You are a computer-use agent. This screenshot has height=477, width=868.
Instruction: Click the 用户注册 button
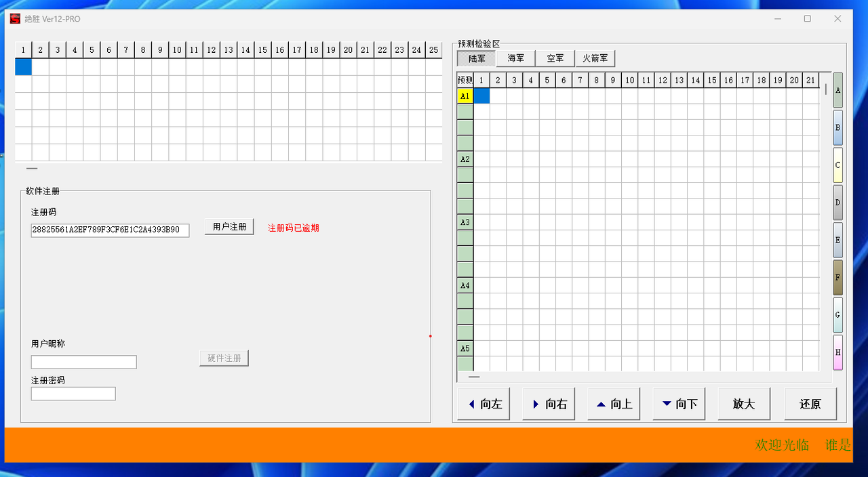229,227
